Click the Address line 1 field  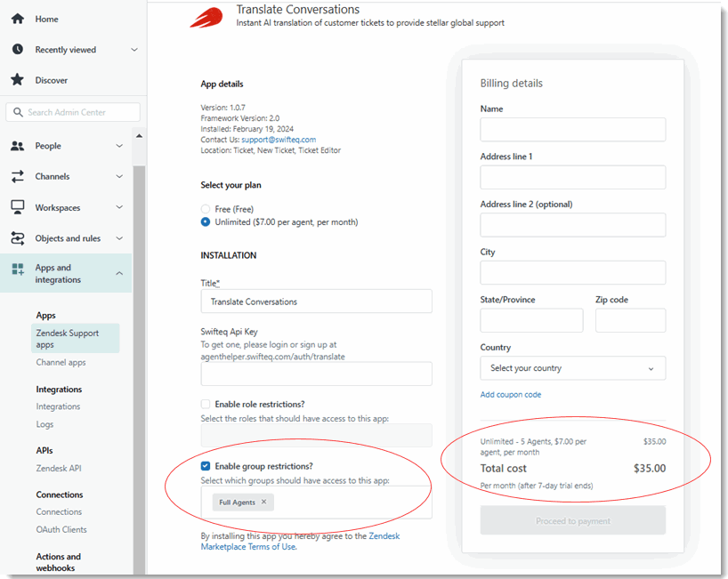(572, 177)
